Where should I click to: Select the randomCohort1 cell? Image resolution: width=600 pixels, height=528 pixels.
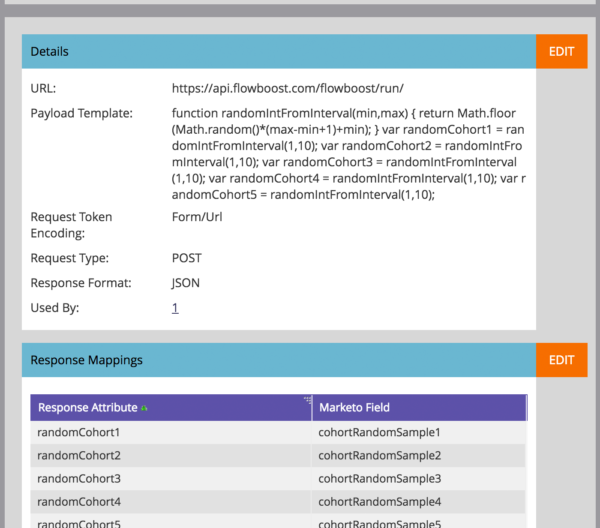[171, 432]
